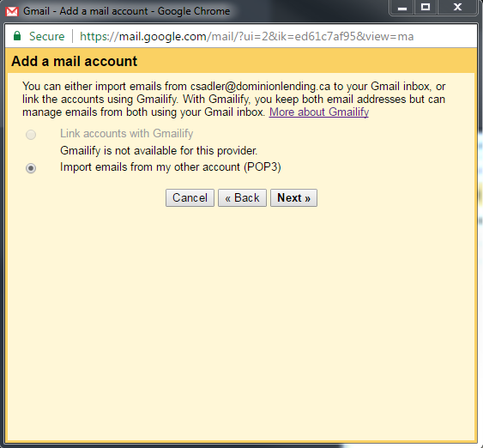Close the Add a mail account window
483x448 pixels.
457,8
